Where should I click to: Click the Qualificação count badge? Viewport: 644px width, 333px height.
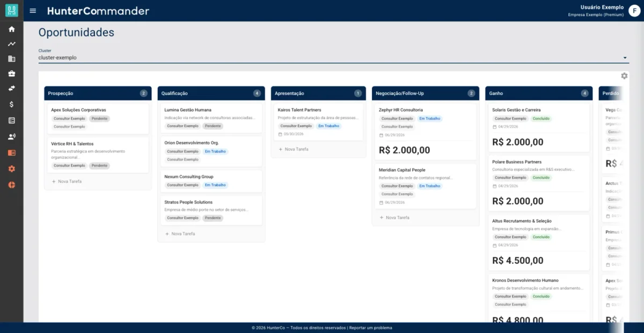click(x=257, y=93)
